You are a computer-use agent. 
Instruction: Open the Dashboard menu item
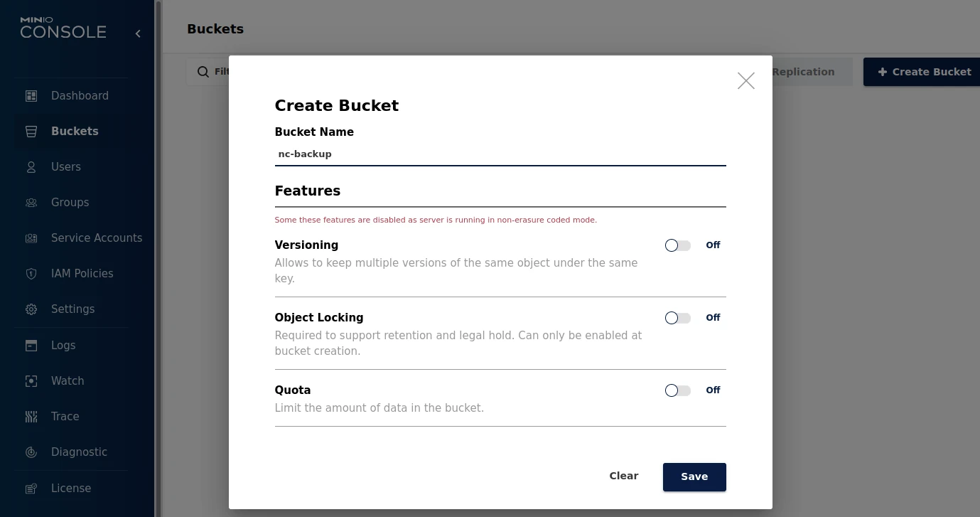(71, 96)
